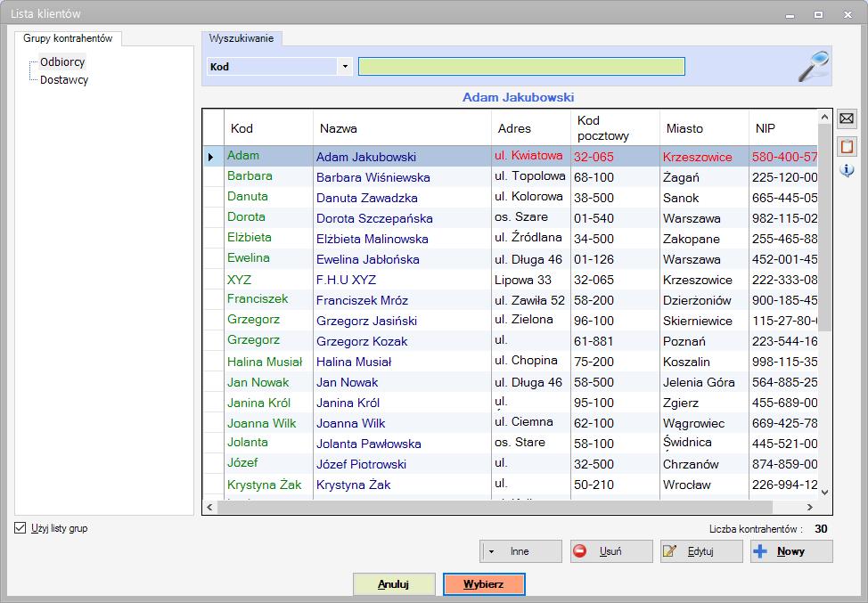Click postal code 75-200 cell

(x=615, y=362)
